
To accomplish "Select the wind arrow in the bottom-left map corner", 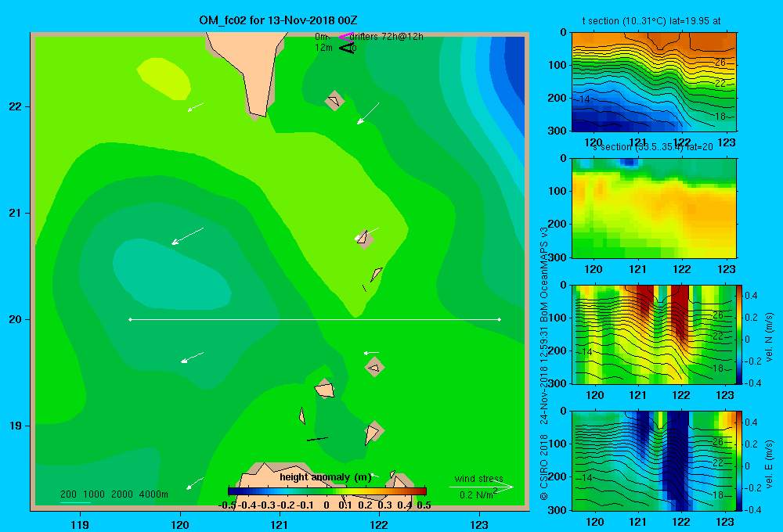I will point(195,483).
